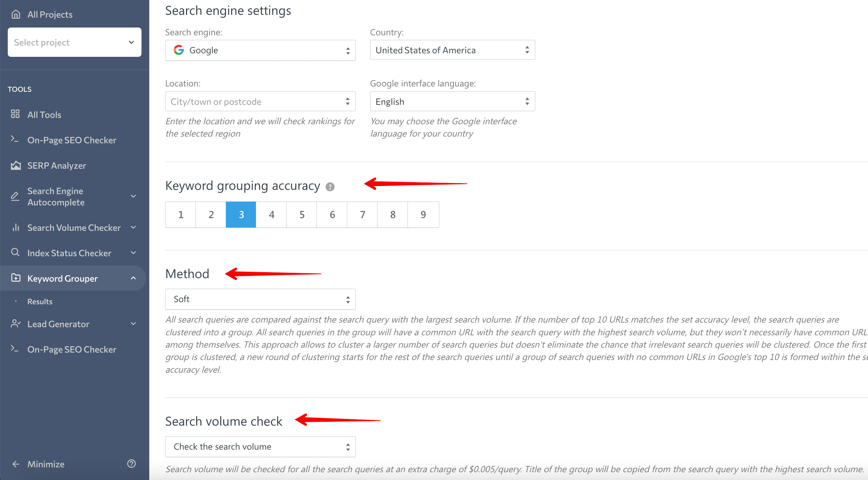Open the Country dropdown
This screenshot has height=480, width=868.
coord(452,50)
